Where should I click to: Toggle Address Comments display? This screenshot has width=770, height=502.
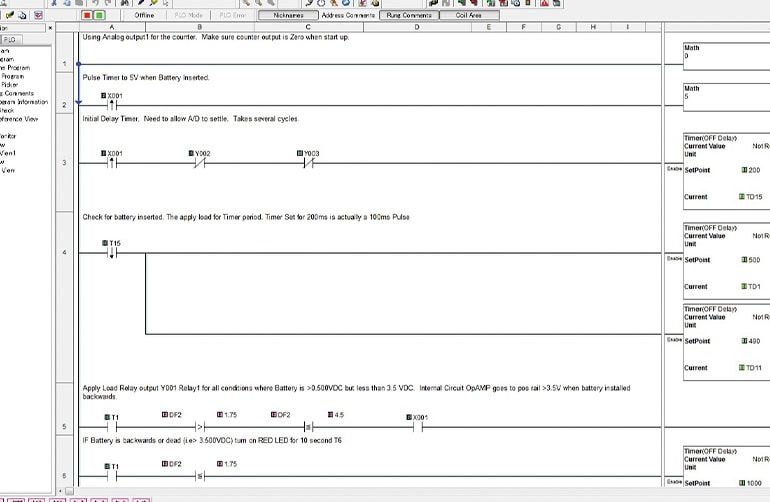[x=349, y=15]
